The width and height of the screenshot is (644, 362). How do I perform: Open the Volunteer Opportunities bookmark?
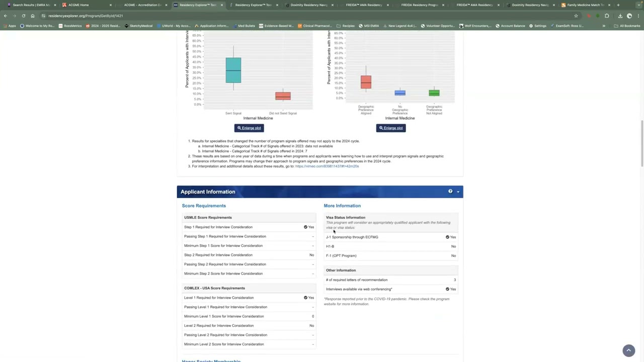(437, 26)
